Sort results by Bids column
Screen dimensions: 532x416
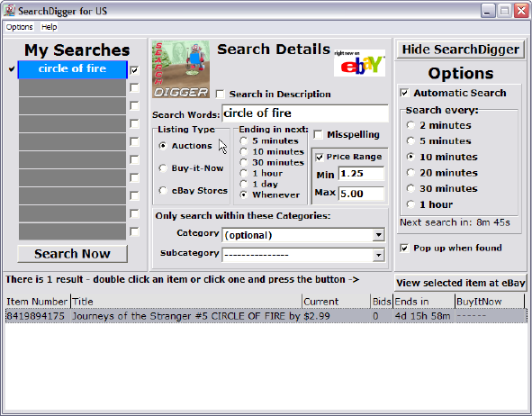tap(382, 302)
